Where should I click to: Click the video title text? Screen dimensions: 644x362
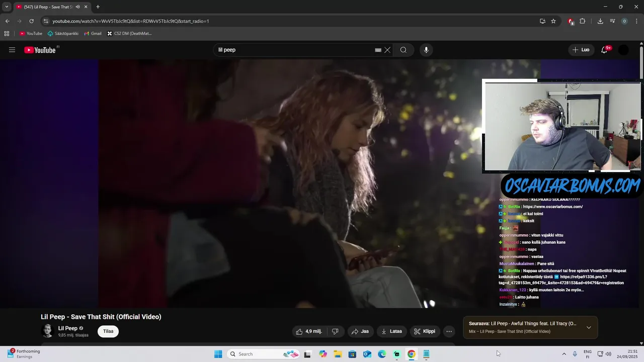click(101, 317)
